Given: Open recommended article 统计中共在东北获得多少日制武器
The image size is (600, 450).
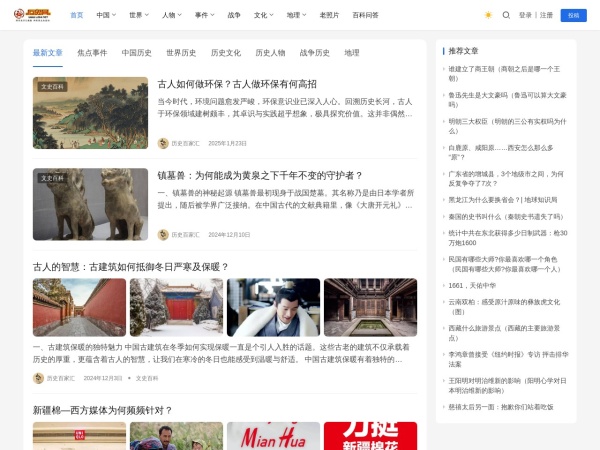Looking at the screenshot, I should [508, 238].
